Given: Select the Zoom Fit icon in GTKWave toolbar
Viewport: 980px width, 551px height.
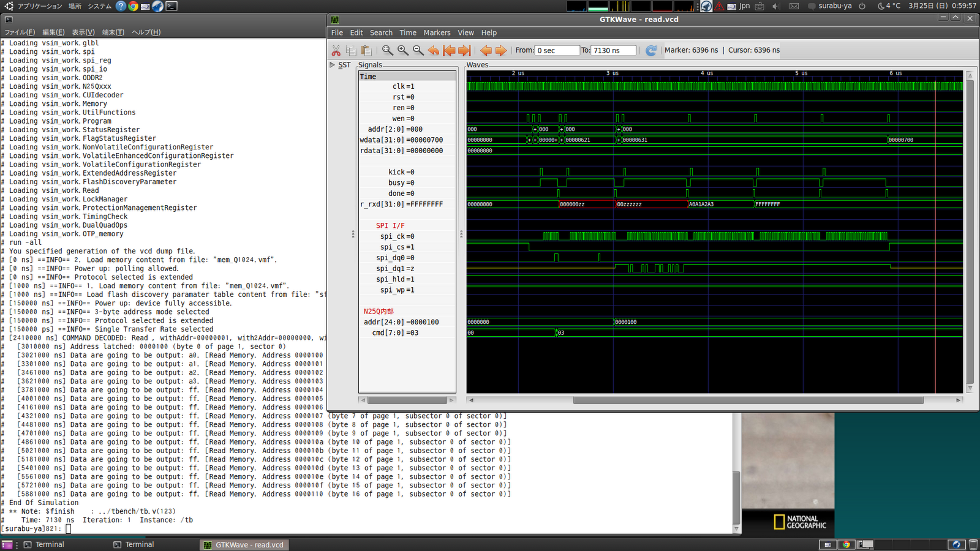Looking at the screenshot, I should [x=386, y=50].
